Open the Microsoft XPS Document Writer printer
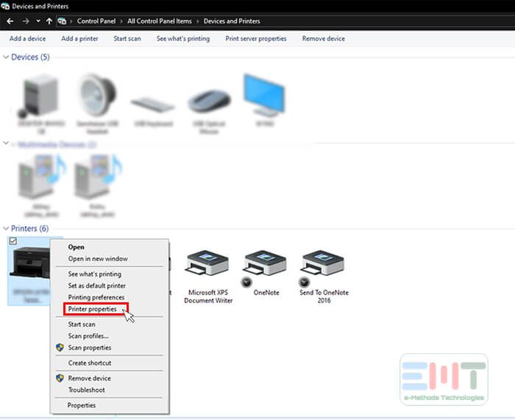Screen dimensions: 515x420 coord(207,265)
